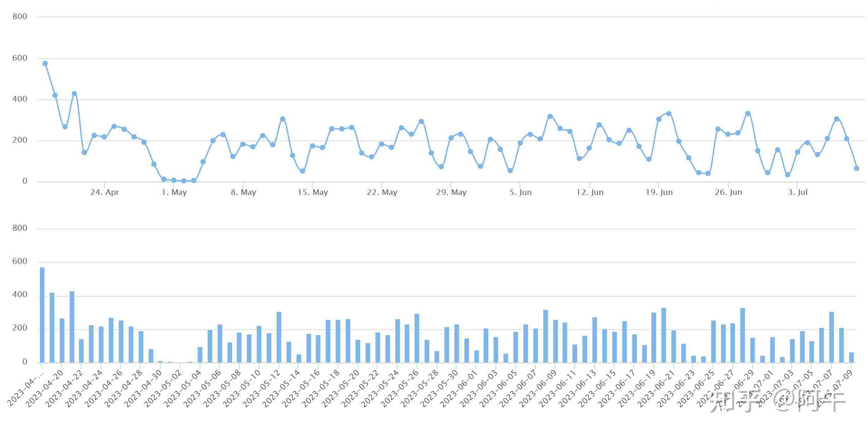
Task: Click the bar for 2023-07-07
Action: [x=832, y=337]
